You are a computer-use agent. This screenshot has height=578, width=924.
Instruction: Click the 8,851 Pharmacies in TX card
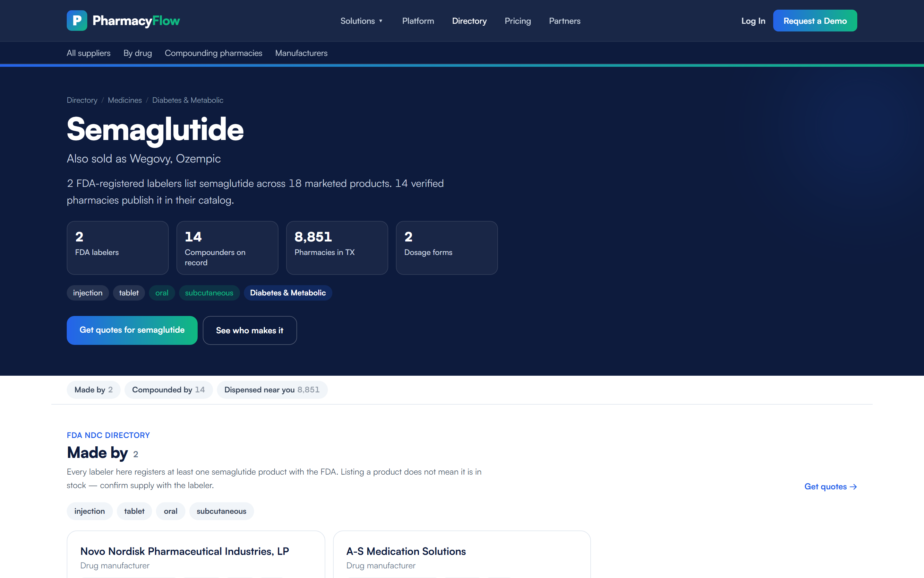[337, 248]
